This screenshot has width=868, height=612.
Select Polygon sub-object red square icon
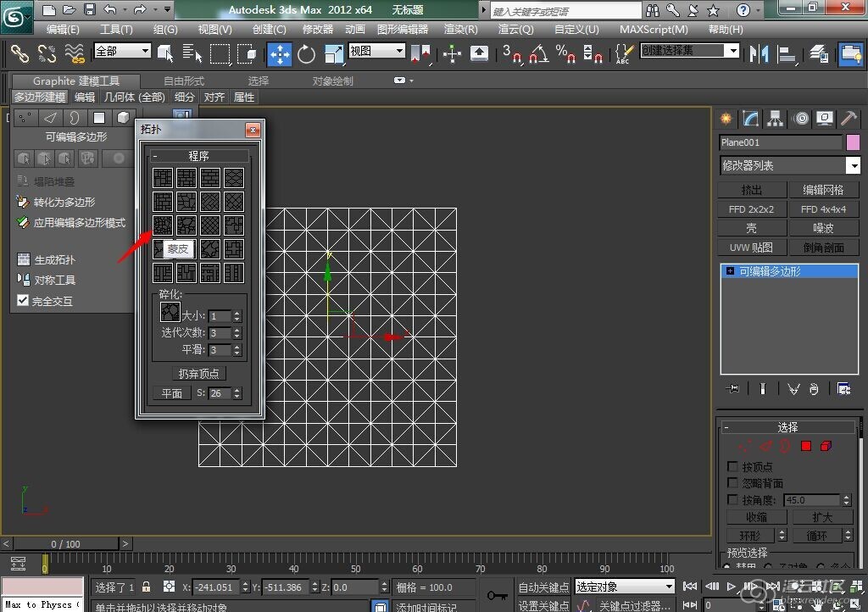click(x=806, y=446)
